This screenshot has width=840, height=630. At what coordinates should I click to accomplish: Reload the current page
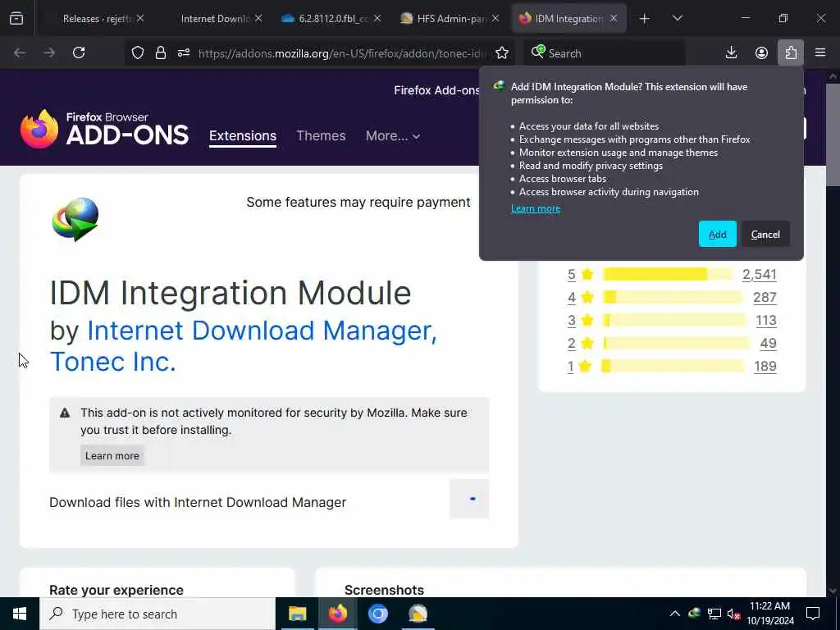pyautogui.click(x=79, y=52)
